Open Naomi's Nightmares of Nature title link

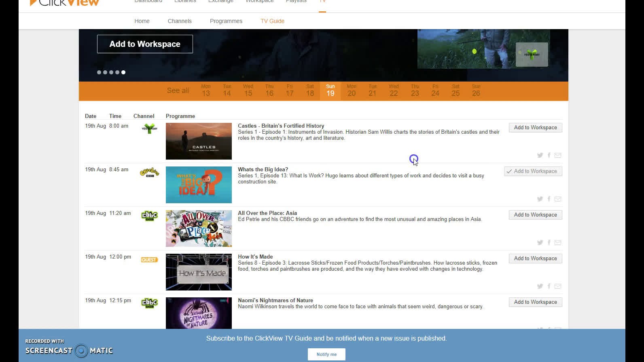[x=275, y=300]
